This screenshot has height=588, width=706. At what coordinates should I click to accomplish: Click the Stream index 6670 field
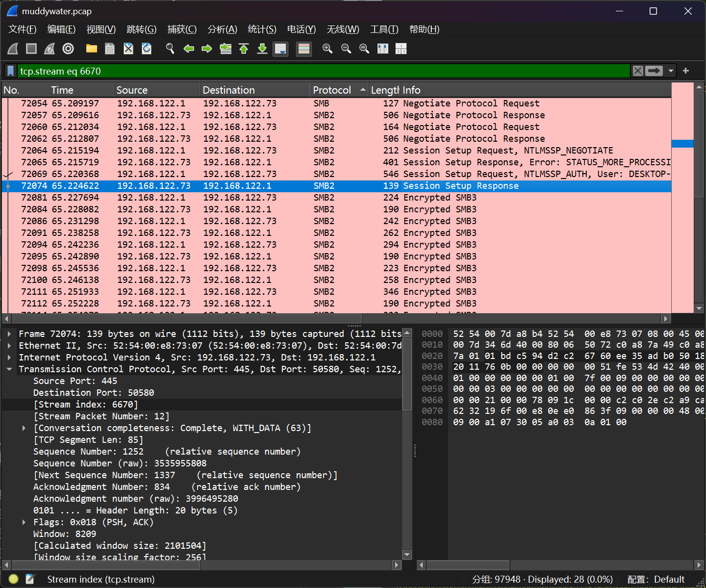85,405
